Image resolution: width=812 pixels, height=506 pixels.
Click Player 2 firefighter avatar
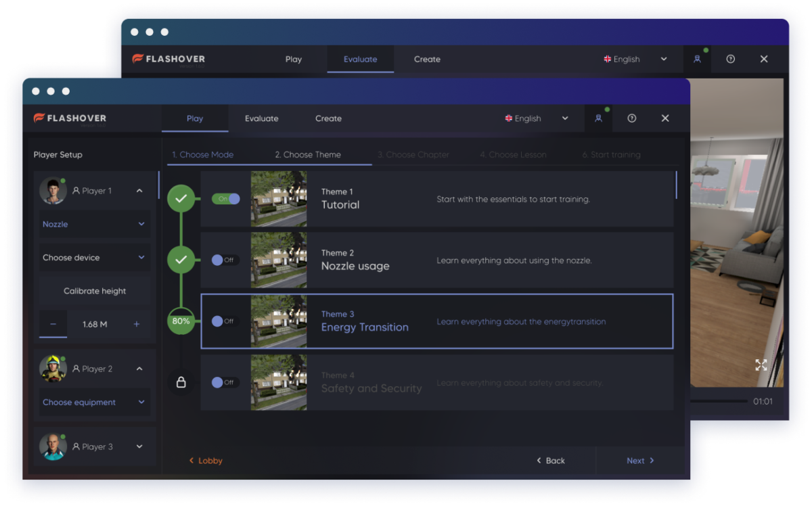tap(53, 369)
